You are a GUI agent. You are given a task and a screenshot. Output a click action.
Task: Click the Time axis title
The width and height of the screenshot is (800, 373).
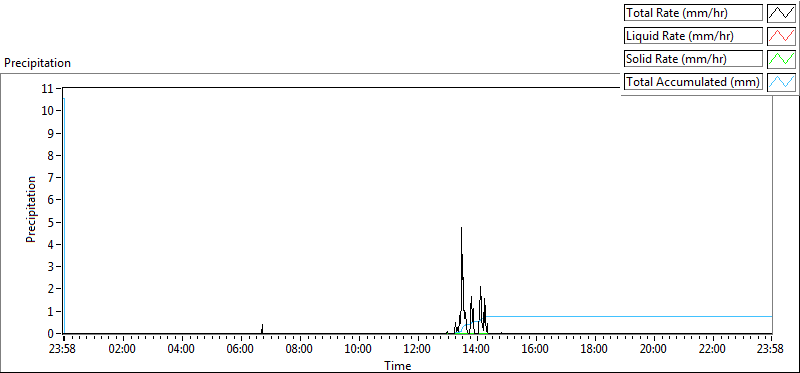pos(397,365)
